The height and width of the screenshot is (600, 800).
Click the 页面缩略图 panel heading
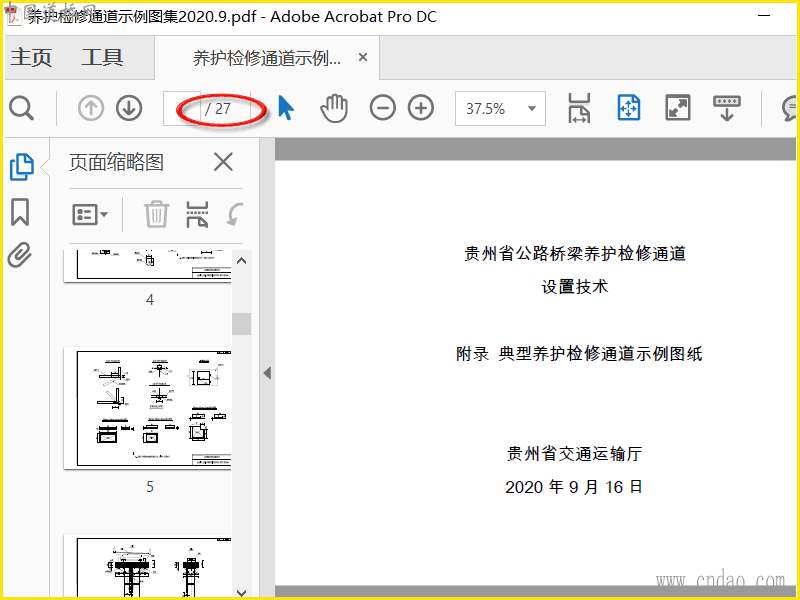tap(116, 162)
